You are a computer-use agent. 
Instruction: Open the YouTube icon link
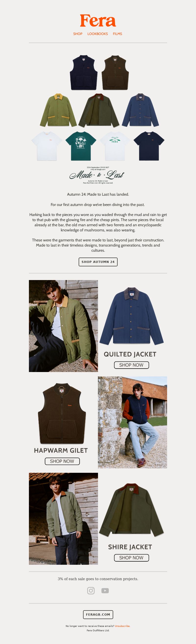tap(105, 590)
